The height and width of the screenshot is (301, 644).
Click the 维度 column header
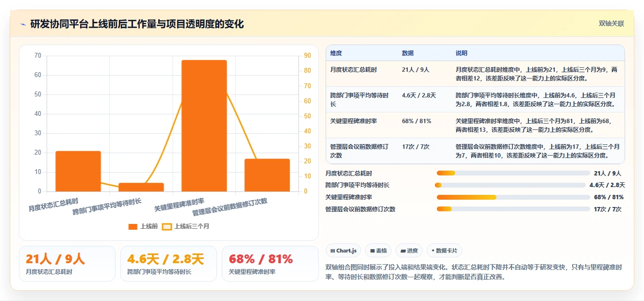pos(336,53)
